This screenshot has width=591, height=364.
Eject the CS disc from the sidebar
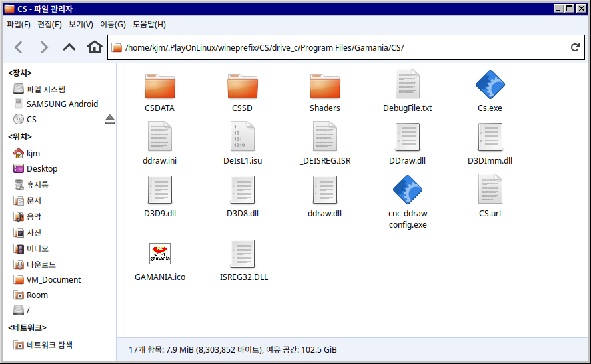pyautogui.click(x=110, y=119)
